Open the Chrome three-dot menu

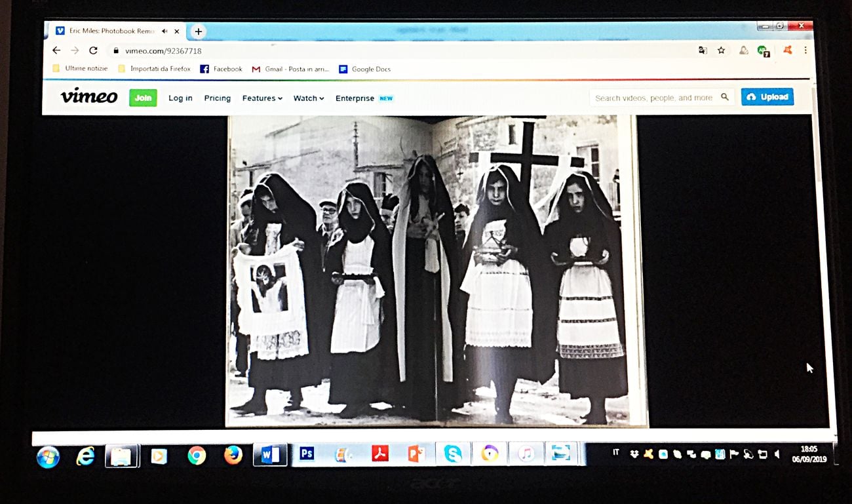805,50
